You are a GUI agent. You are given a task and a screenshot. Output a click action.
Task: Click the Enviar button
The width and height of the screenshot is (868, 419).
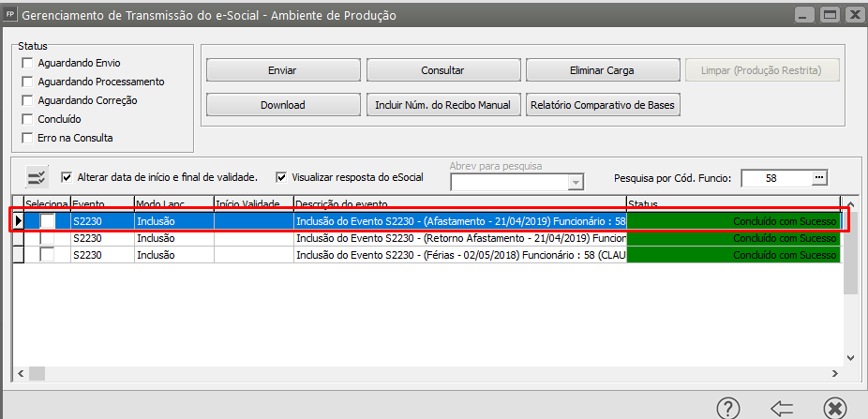click(283, 70)
